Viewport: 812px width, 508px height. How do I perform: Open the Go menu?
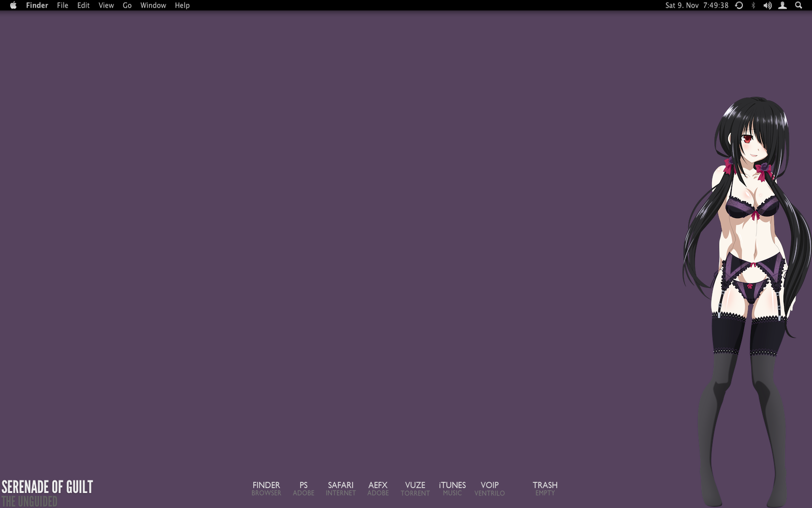(x=127, y=5)
